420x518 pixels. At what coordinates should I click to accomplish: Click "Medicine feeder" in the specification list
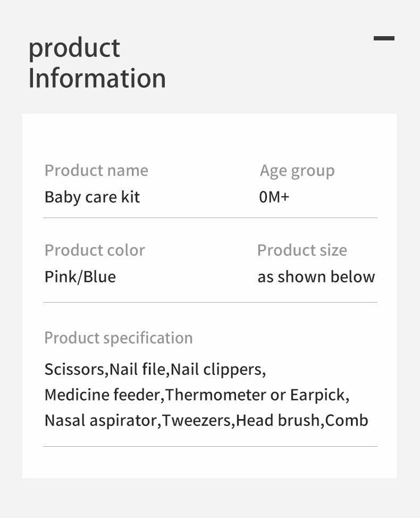coord(103,395)
